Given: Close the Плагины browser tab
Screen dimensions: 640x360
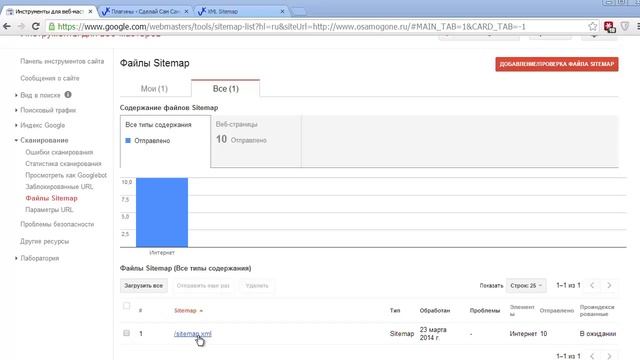Looking at the screenshot, I should [186, 11].
